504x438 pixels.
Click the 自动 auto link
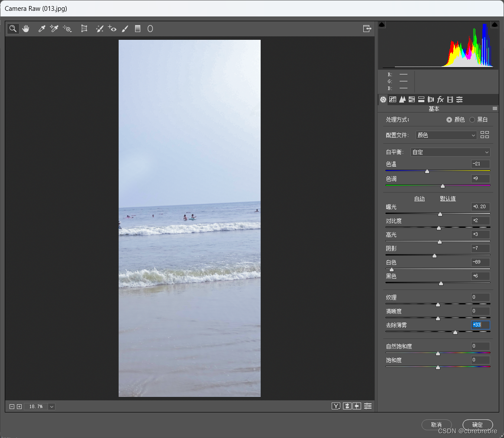pyautogui.click(x=419, y=199)
